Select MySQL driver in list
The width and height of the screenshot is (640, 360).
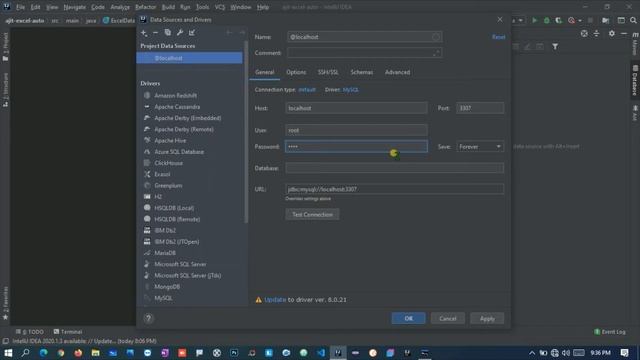click(163, 298)
